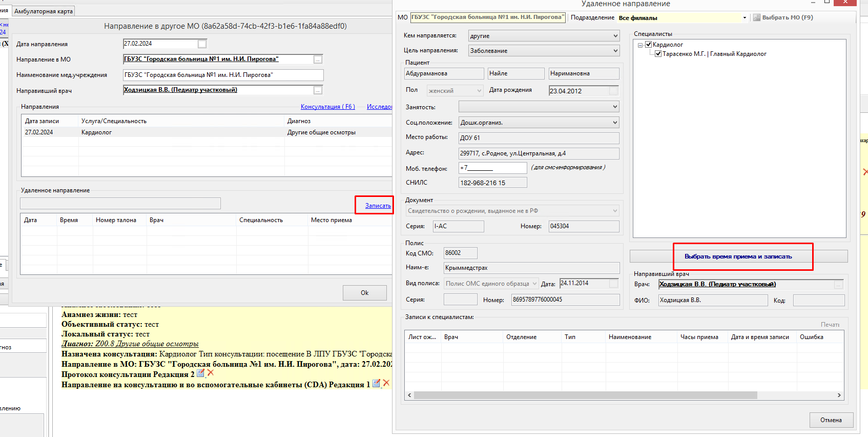This screenshot has height=437, width=868.
Task: Open the lookup button next to 'Врач' Ходзицкая field
Action: click(838, 284)
